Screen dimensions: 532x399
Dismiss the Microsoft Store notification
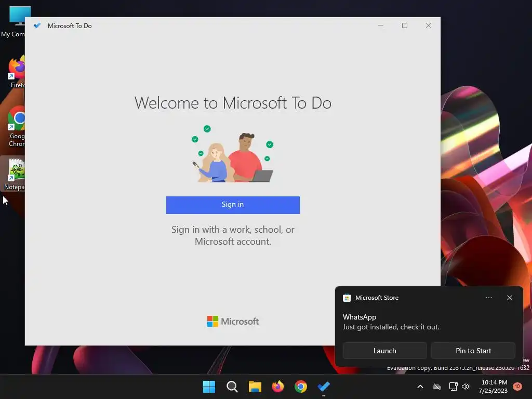point(509,298)
